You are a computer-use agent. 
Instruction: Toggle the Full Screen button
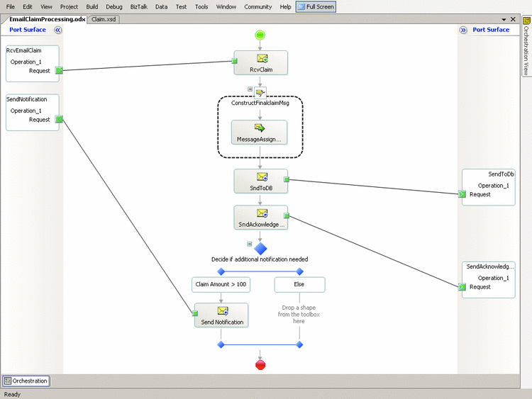click(x=316, y=7)
